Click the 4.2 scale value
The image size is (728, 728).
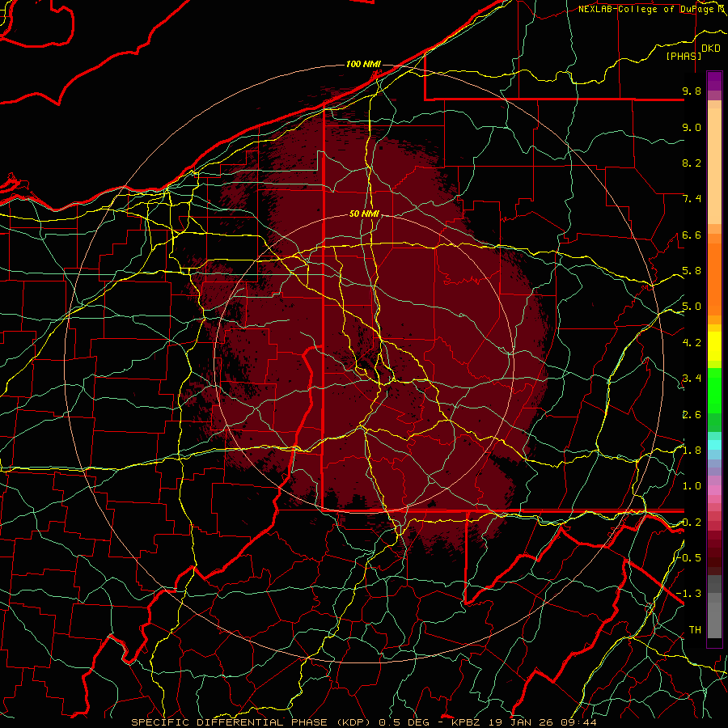(x=692, y=343)
